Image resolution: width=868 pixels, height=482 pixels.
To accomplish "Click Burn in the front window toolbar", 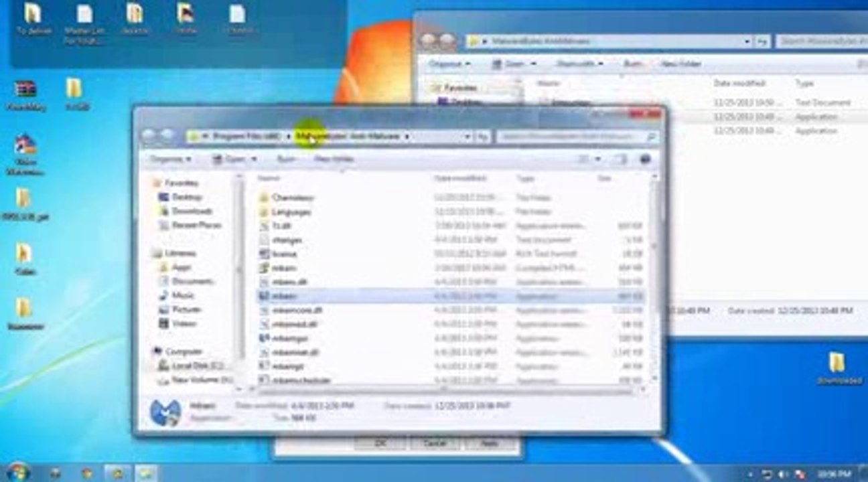I will [x=287, y=159].
